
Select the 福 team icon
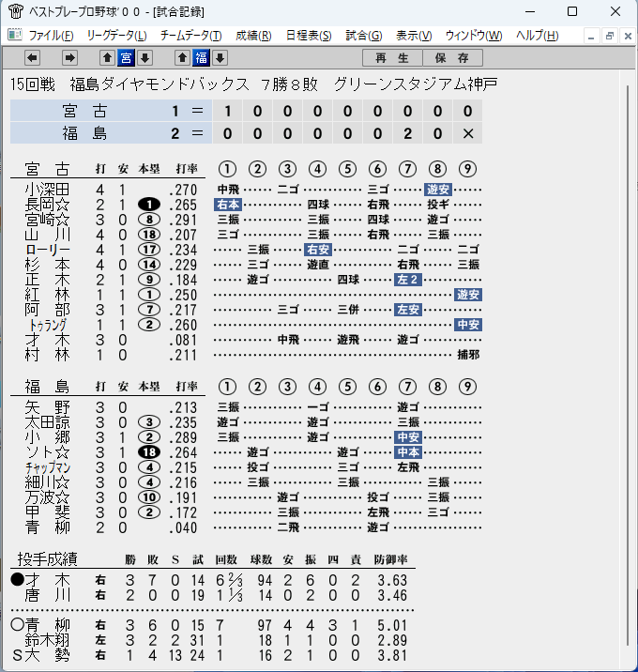point(201,57)
